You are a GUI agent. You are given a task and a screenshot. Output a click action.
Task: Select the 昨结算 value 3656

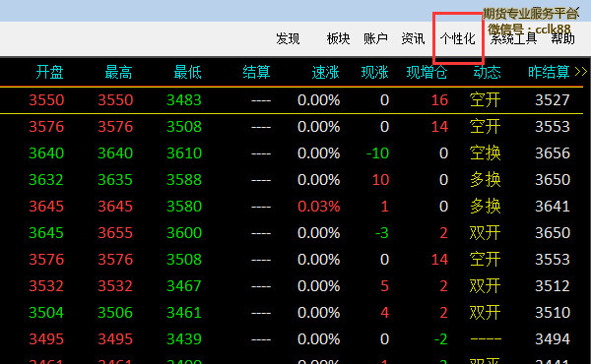point(553,153)
